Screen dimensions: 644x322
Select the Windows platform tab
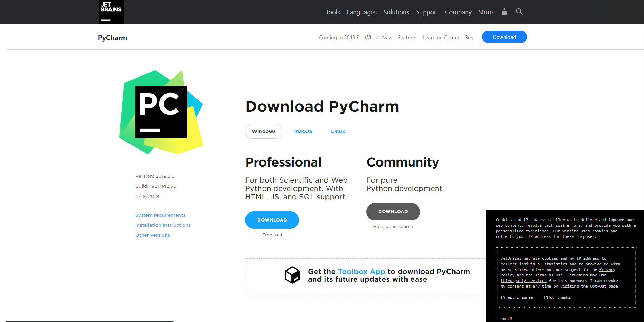264,131
